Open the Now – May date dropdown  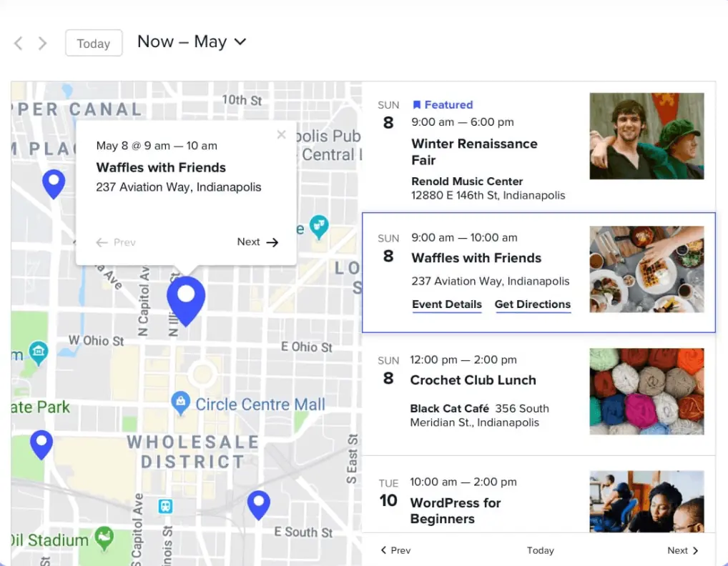[x=192, y=41]
